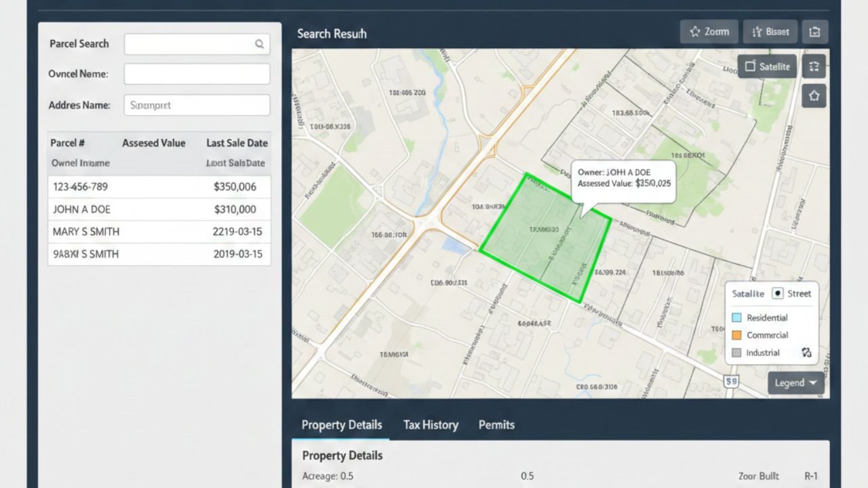Switch to the Tax History tab

431,425
